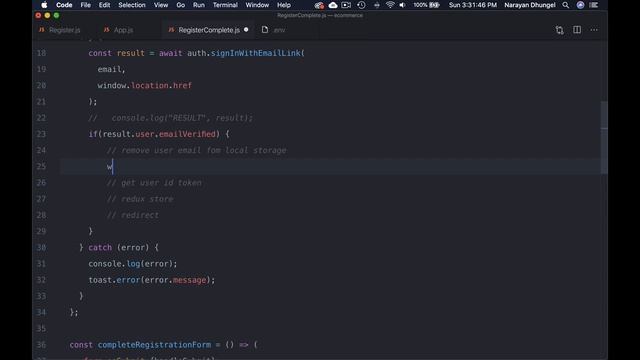The width and height of the screenshot is (640, 360).
Task: Open the Run menu
Action: pos(199,5)
